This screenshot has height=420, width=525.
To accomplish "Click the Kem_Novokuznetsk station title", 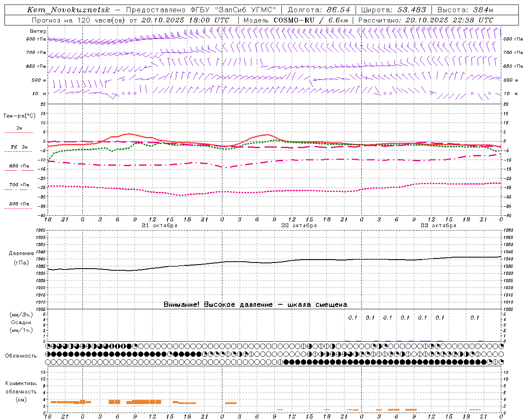I will coord(69,10).
